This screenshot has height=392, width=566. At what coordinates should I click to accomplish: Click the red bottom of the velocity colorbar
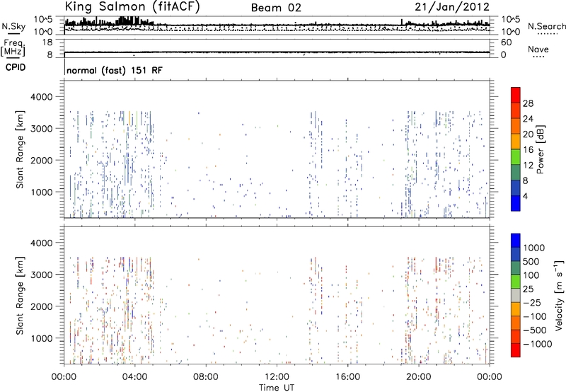[516, 350]
